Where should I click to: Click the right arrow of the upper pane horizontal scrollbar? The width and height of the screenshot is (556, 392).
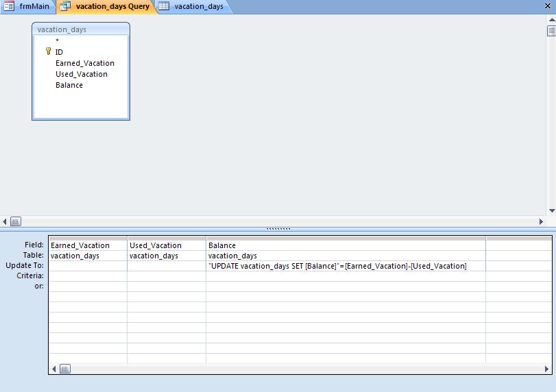(541, 221)
